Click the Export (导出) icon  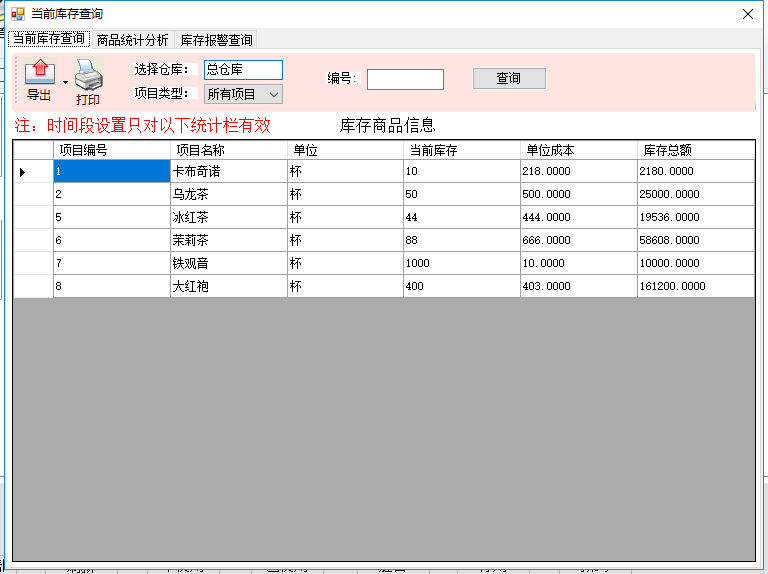pyautogui.click(x=39, y=74)
